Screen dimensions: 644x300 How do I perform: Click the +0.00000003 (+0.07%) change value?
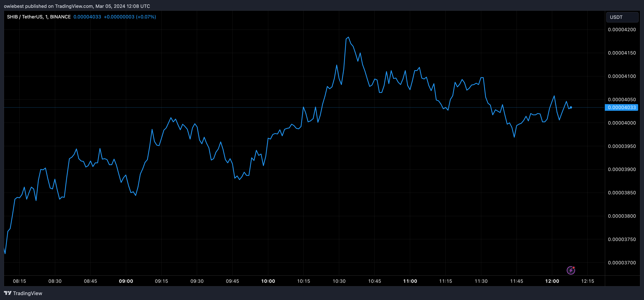click(x=130, y=17)
